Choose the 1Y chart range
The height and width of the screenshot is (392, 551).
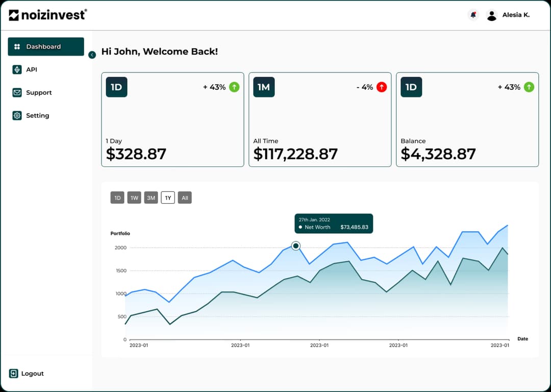(168, 198)
